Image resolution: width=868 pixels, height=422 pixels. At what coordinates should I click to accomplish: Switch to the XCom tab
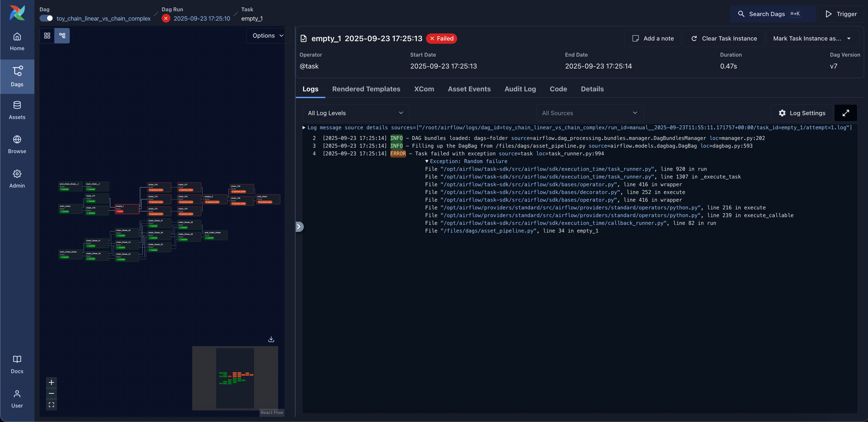[424, 89]
